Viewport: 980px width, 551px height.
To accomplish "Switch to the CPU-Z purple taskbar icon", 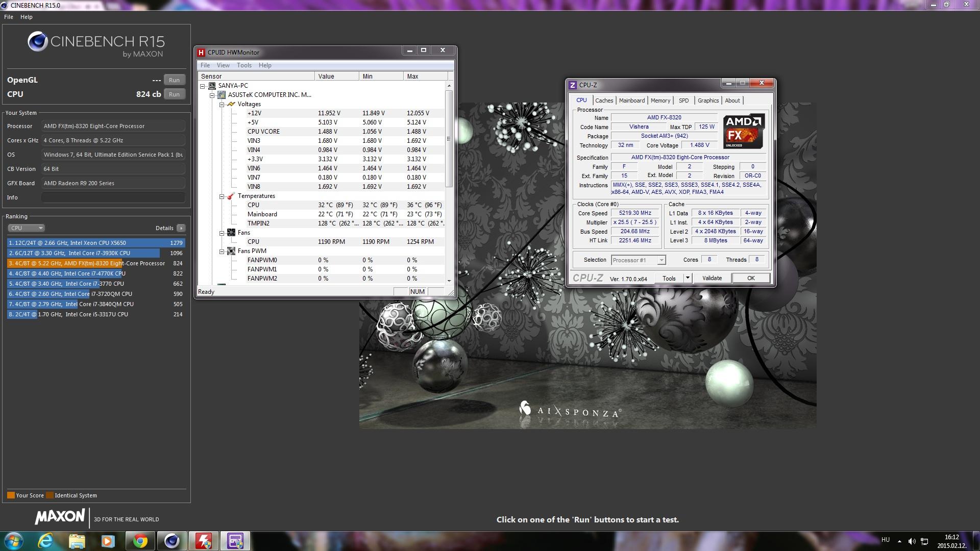I will click(x=235, y=541).
